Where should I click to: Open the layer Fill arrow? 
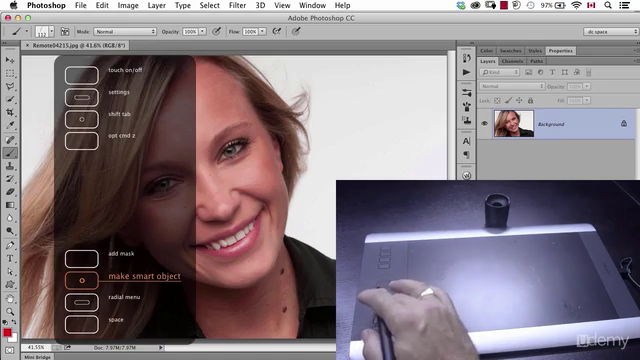click(x=587, y=100)
